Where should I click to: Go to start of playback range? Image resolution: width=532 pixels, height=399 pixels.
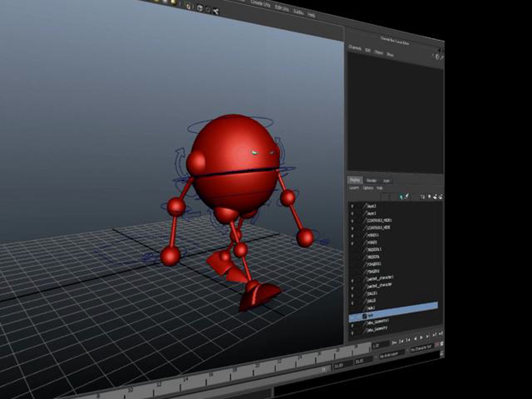click(394, 342)
